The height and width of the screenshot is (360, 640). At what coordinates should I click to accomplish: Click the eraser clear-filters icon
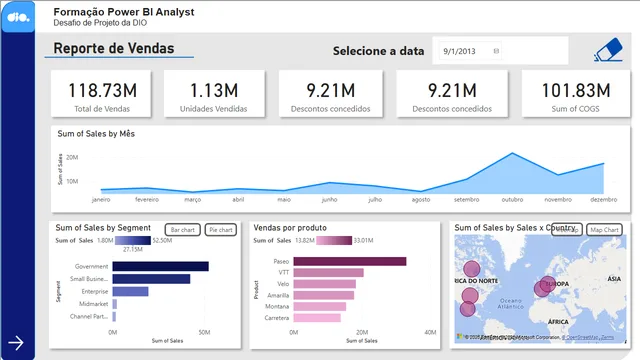click(x=608, y=50)
